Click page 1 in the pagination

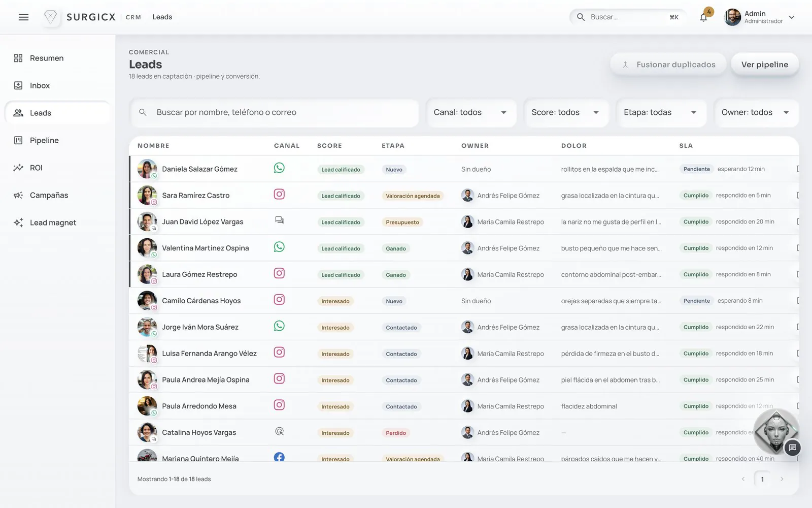pos(762,479)
